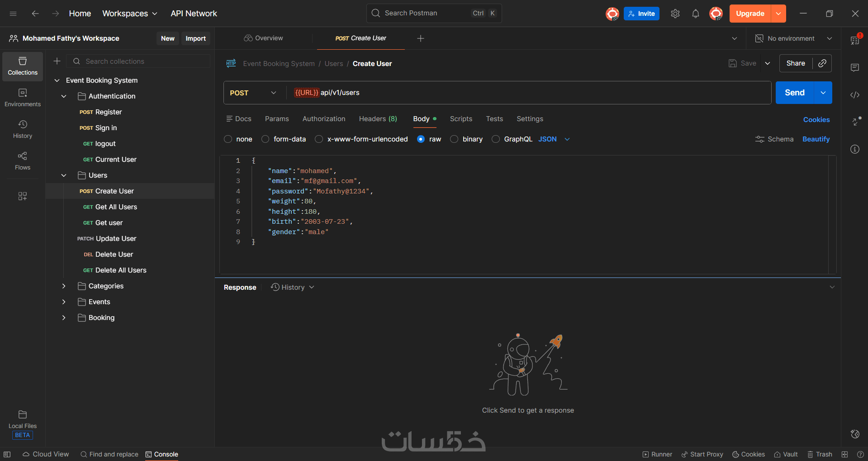
Task: Open History sidebar panel
Action: [23, 130]
